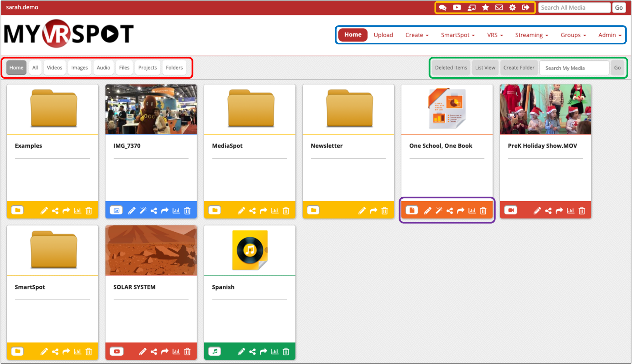Click video camera type icon on PreK Holiday Show
Image resolution: width=632 pixels, height=364 pixels.
pyautogui.click(x=511, y=210)
